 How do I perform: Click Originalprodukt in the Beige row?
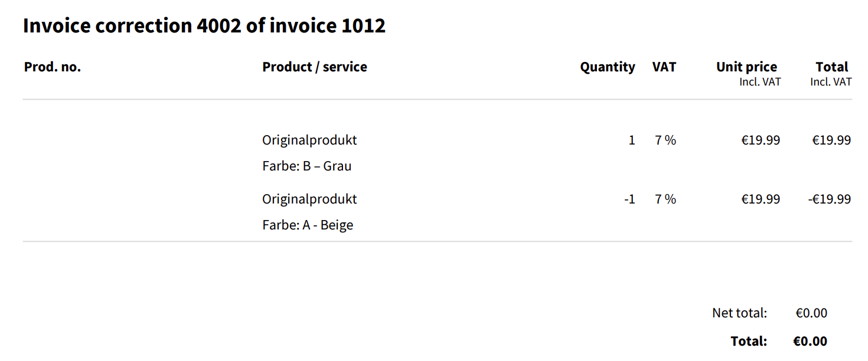309,199
